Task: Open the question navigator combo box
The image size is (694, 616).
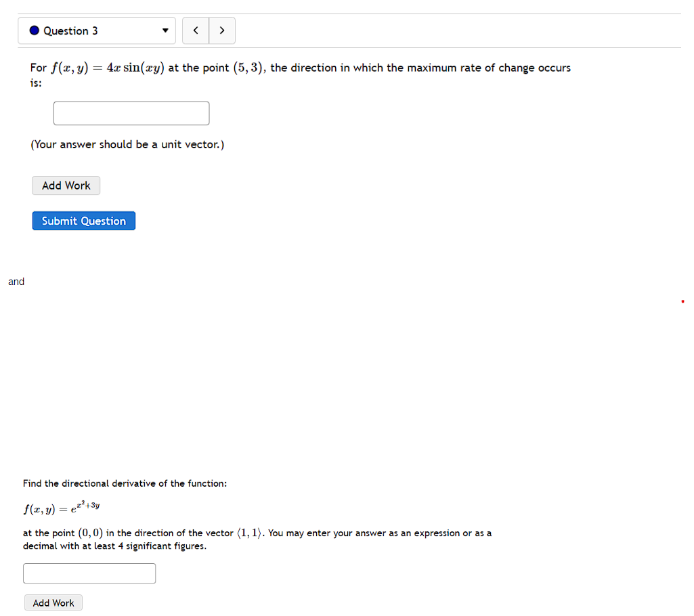Action: tap(96, 30)
